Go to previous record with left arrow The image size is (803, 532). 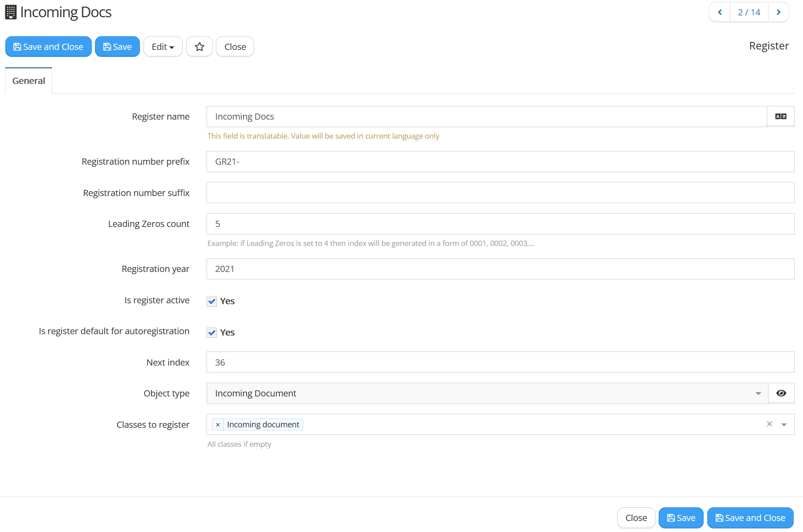pyautogui.click(x=720, y=12)
